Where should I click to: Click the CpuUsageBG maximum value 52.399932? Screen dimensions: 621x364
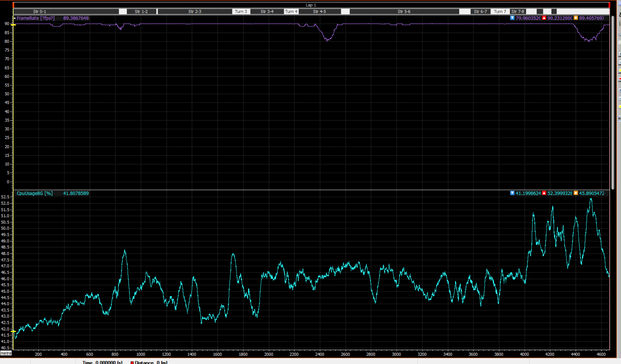coord(560,193)
